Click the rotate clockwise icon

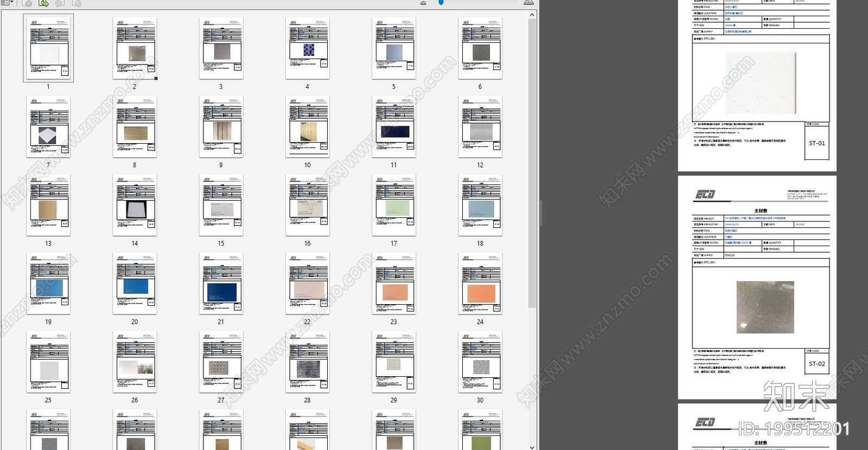(x=77, y=3)
